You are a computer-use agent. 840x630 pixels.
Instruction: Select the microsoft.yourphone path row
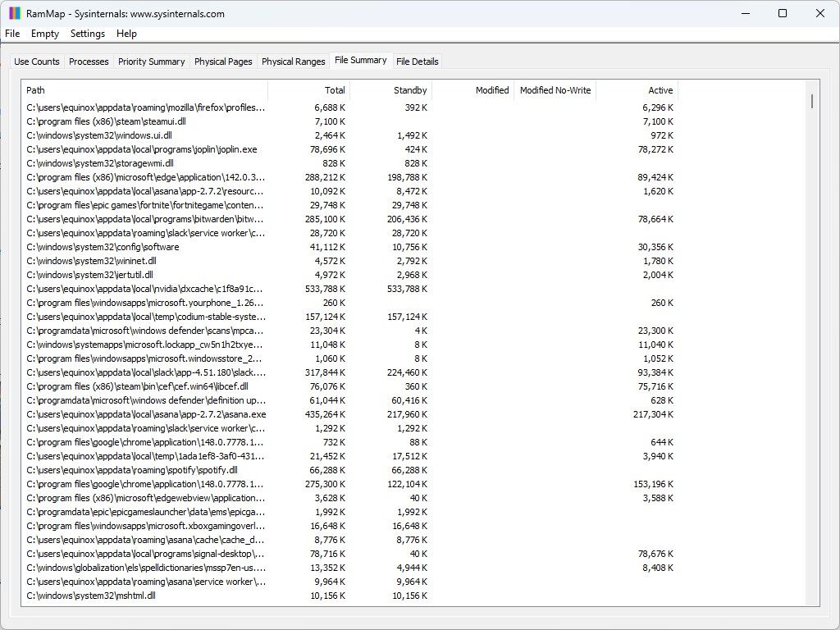pos(350,303)
